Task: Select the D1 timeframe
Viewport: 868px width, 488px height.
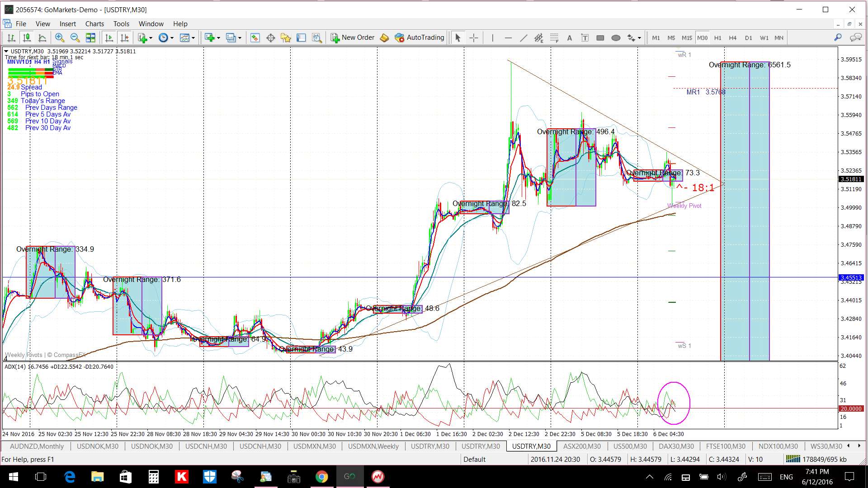Action: (749, 38)
